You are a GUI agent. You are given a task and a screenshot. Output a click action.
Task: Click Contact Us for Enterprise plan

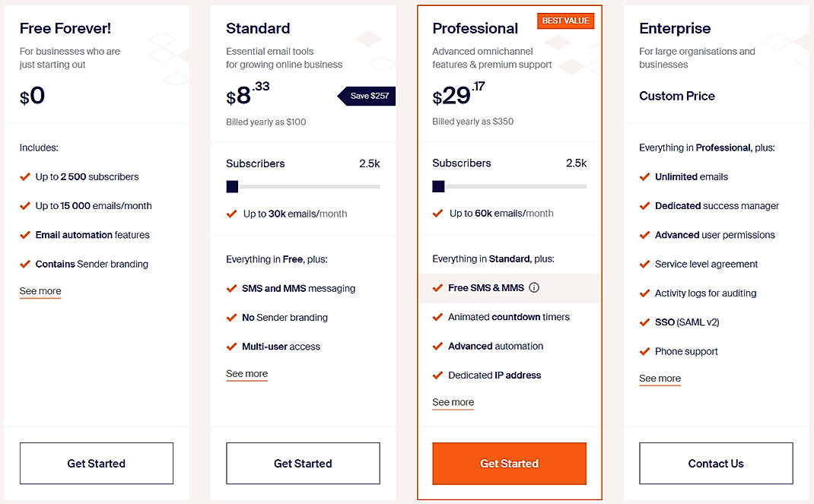coord(716,464)
